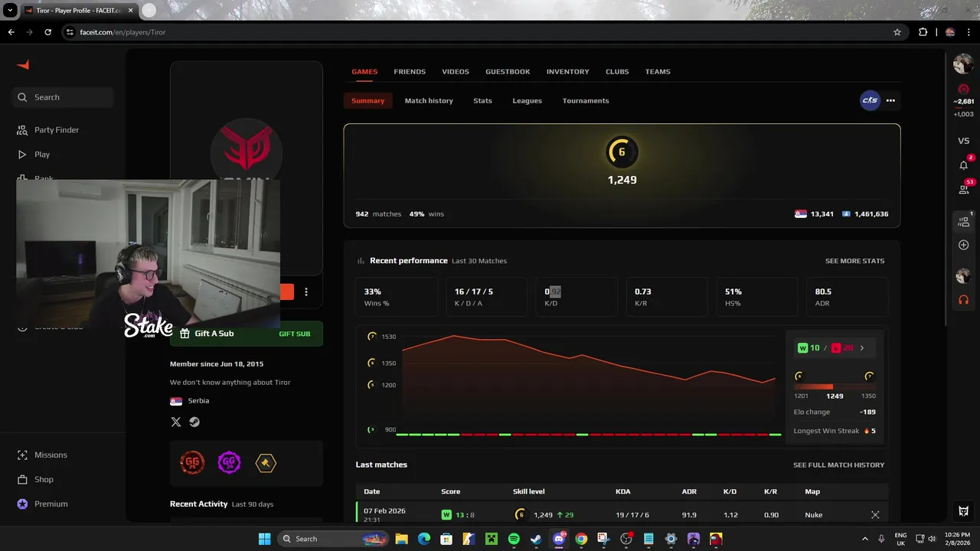Click the FACEIT logo in the sidebar

click(23, 65)
